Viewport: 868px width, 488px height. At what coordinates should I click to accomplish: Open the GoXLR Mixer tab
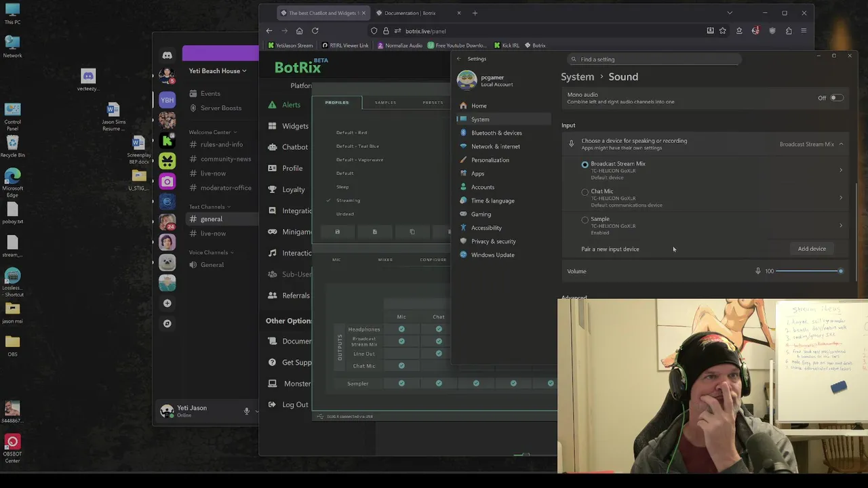[x=385, y=260]
